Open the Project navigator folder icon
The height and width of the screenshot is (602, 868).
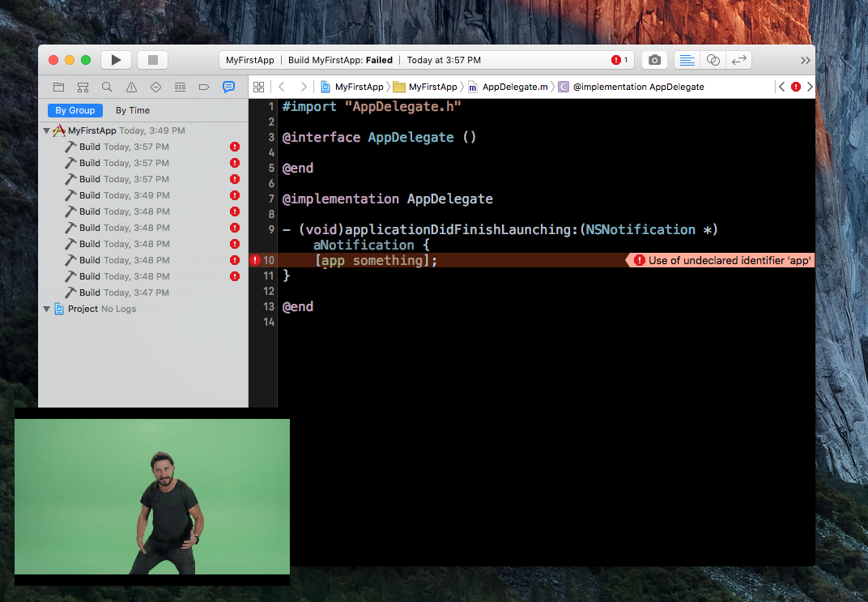58,87
